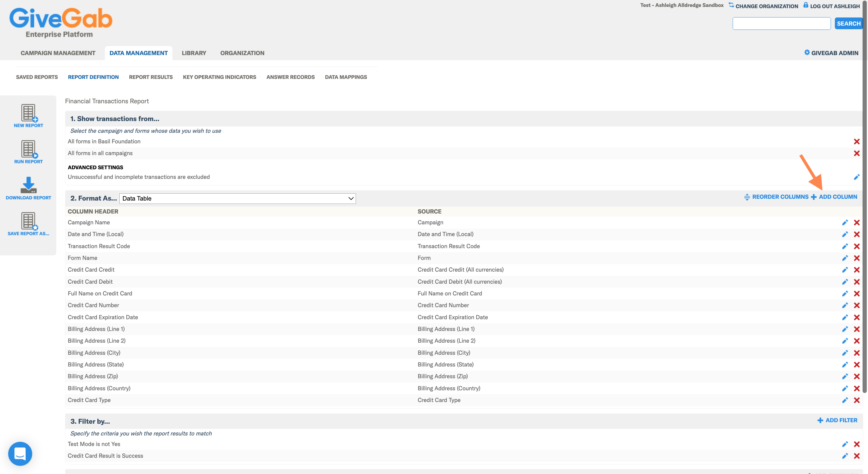
Task: Edit the Form Name column
Action: [845, 258]
